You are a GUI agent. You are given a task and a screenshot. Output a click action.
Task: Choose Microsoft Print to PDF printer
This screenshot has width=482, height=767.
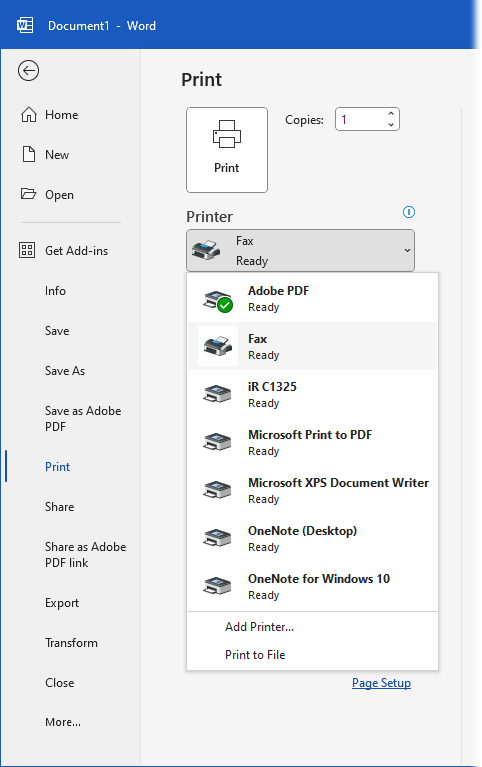313,442
